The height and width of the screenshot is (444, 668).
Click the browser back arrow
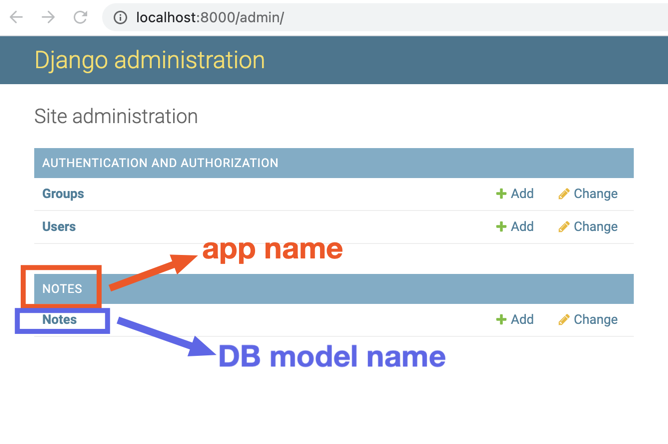[x=16, y=17]
